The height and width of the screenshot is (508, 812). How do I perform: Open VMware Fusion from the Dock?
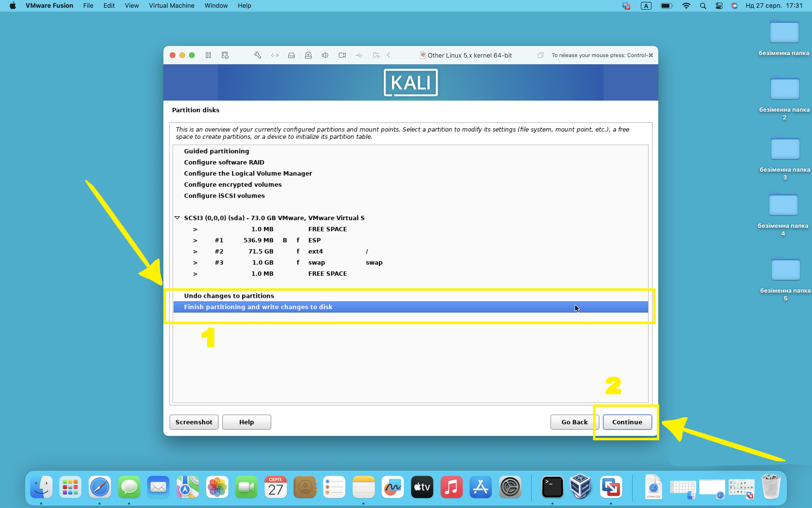611,487
